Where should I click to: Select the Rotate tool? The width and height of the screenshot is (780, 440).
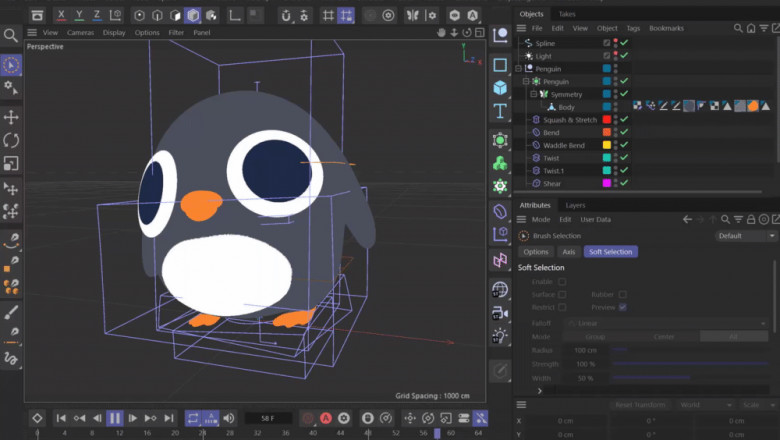(11, 141)
